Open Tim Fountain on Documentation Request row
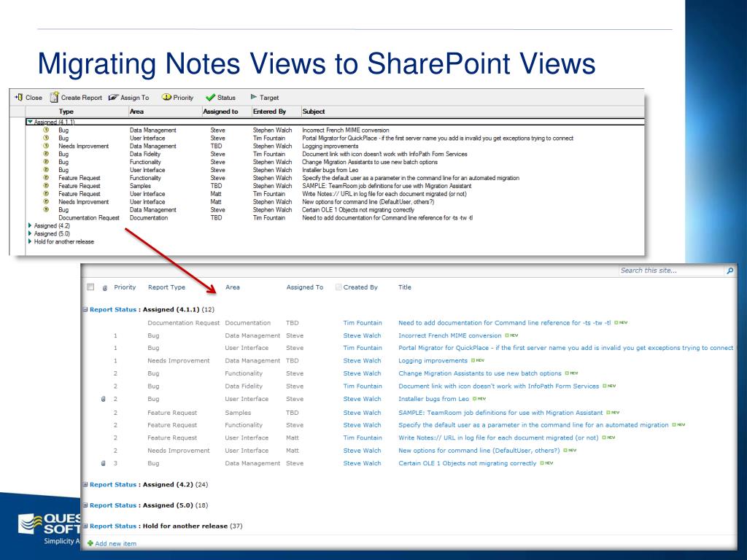747x560 pixels. pyautogui.click(x=363, y=323)
